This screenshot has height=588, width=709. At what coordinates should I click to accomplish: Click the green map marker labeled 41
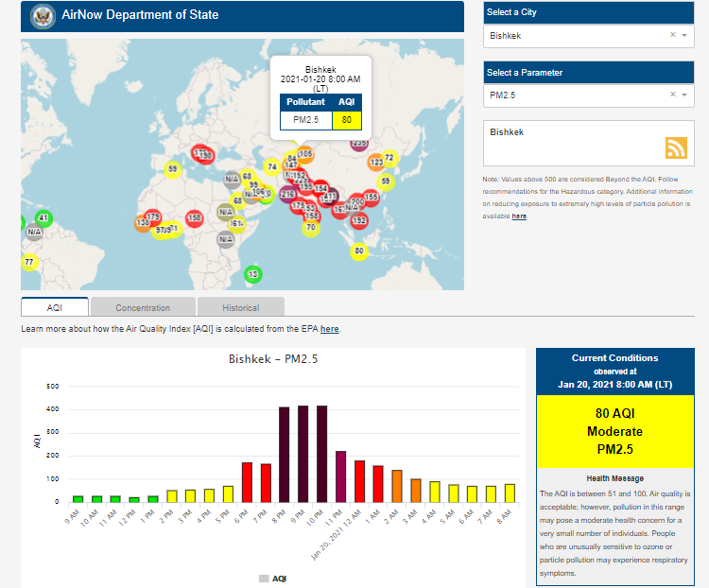(43, 217)
